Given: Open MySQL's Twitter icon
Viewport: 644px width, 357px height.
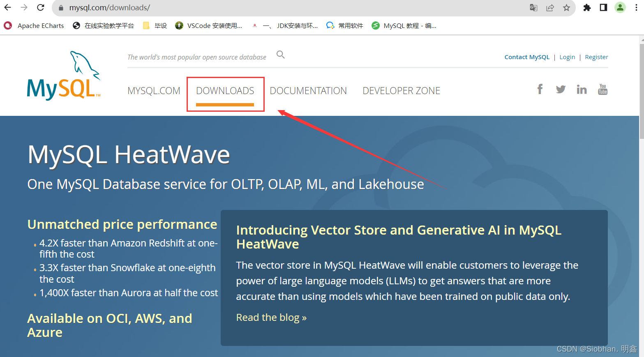Looking at the screenshot, I should coord(561,89).
